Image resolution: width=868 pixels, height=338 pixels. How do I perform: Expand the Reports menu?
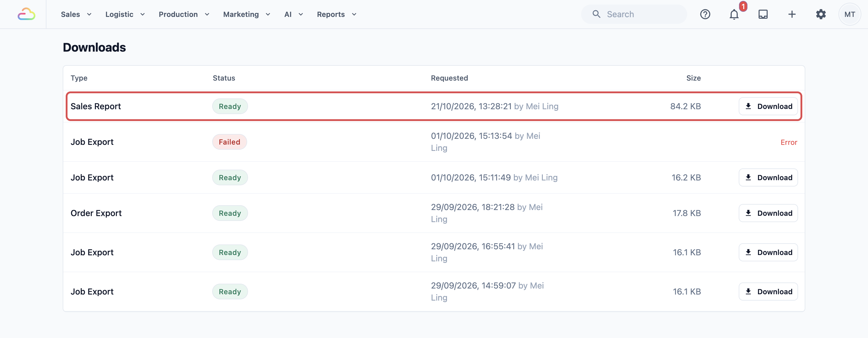337,14
